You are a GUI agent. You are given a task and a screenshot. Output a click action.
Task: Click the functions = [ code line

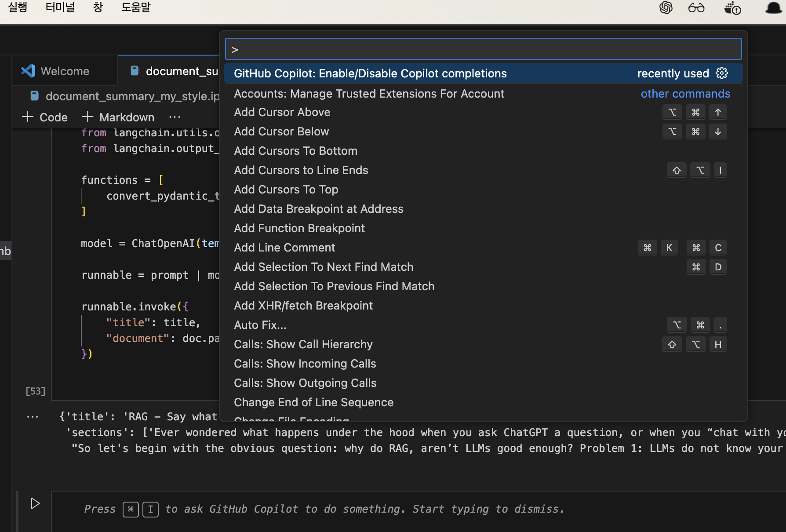(x=122, y=180)
